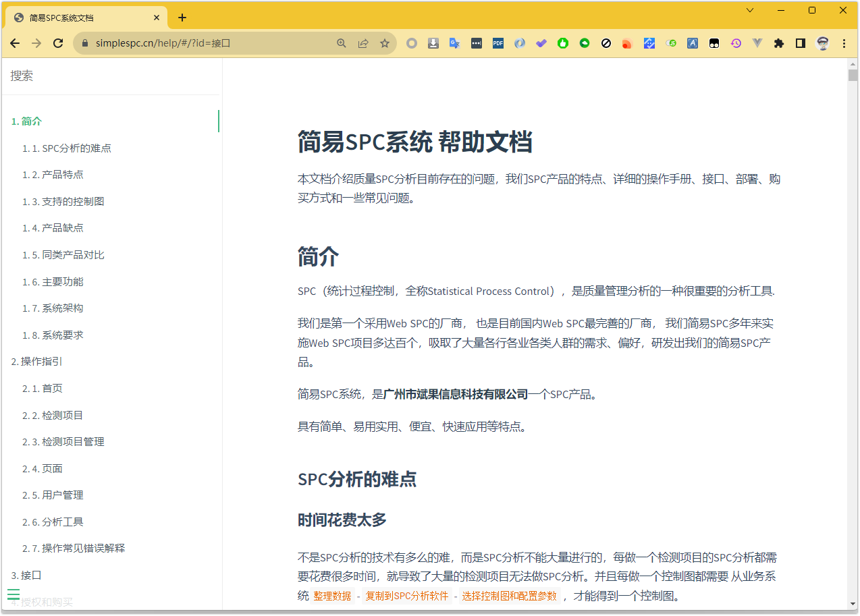Close the 简易SPC系统文档 tab

click(x=157, y=18)
